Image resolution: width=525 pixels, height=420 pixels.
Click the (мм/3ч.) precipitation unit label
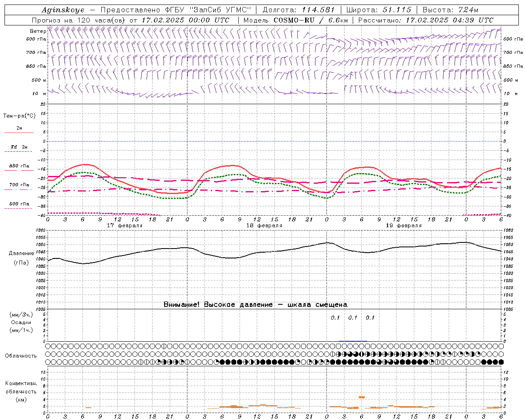click(x=21, y=315)
